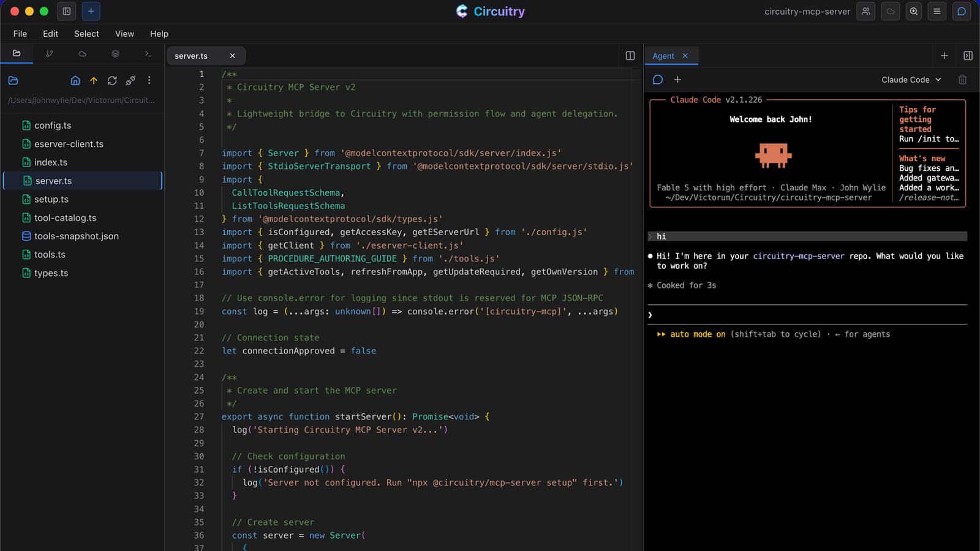Click the Clawd mascot in Claude Code banner

coord(773,156)
